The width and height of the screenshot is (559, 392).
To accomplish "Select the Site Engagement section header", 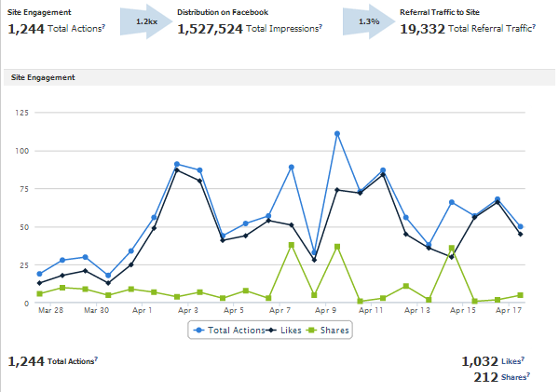I will pos(279,77).
